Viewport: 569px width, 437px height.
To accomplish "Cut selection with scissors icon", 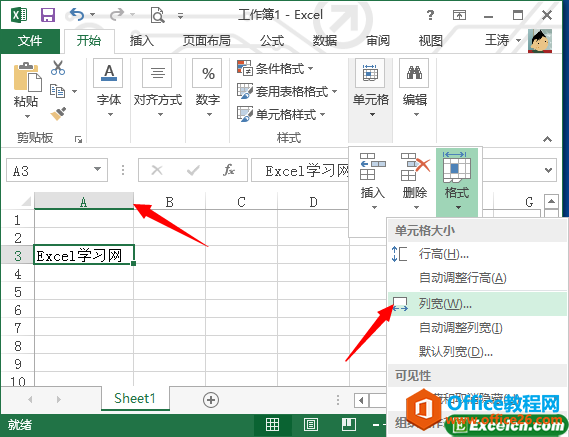I will pos(58,68).
